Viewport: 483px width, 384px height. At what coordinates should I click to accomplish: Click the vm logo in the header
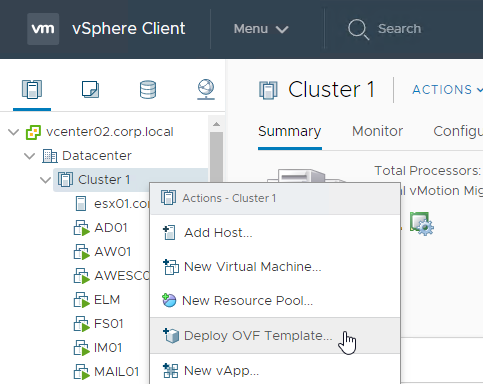(x=43, y=29)
